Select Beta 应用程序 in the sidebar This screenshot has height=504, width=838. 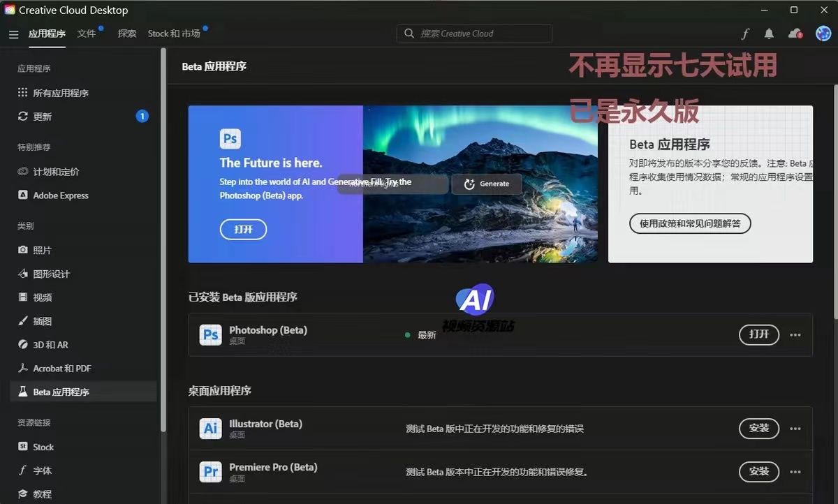[x=83, y=392]
